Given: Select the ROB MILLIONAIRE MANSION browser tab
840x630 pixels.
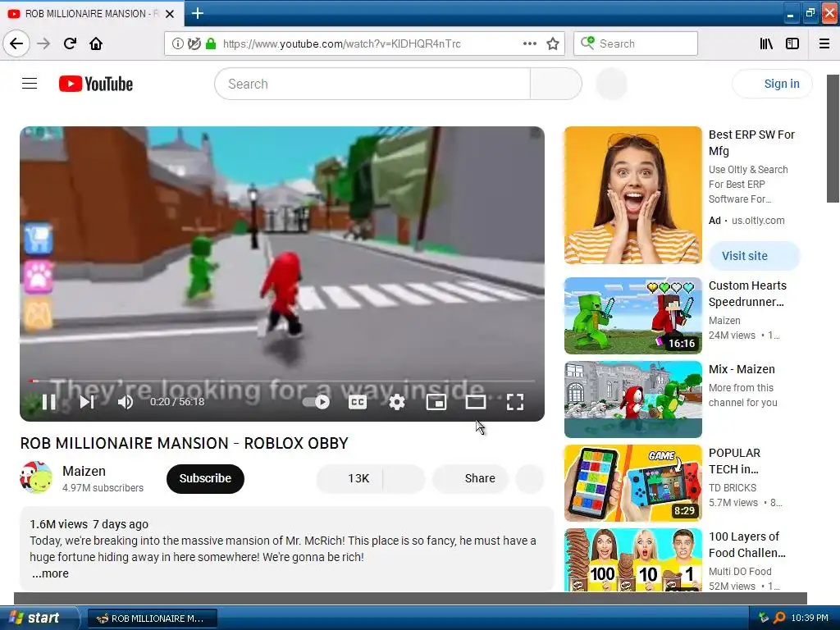Looking at the screenshot, I should click(x=92, y=13).
